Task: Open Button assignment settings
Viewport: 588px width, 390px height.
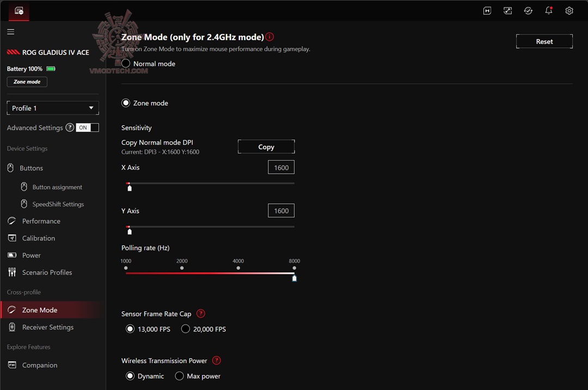Action: tap(57, 187)
